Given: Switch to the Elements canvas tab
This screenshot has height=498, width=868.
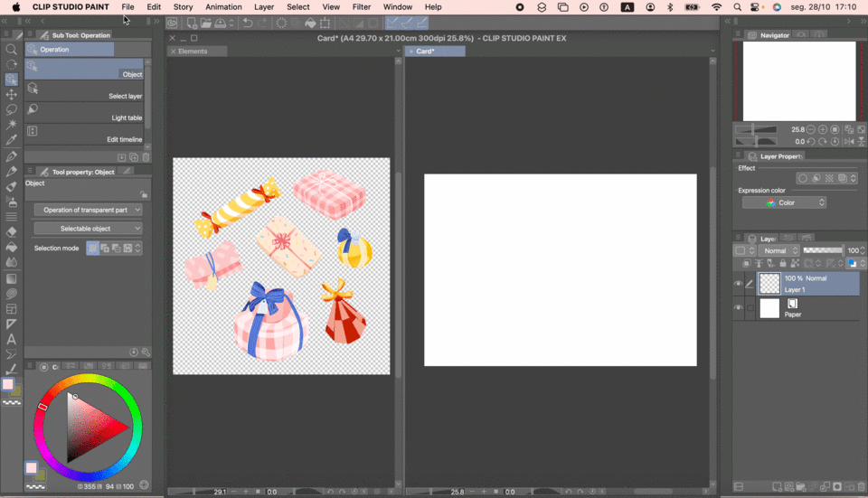Looking at the screenshot, I should 193,52.
